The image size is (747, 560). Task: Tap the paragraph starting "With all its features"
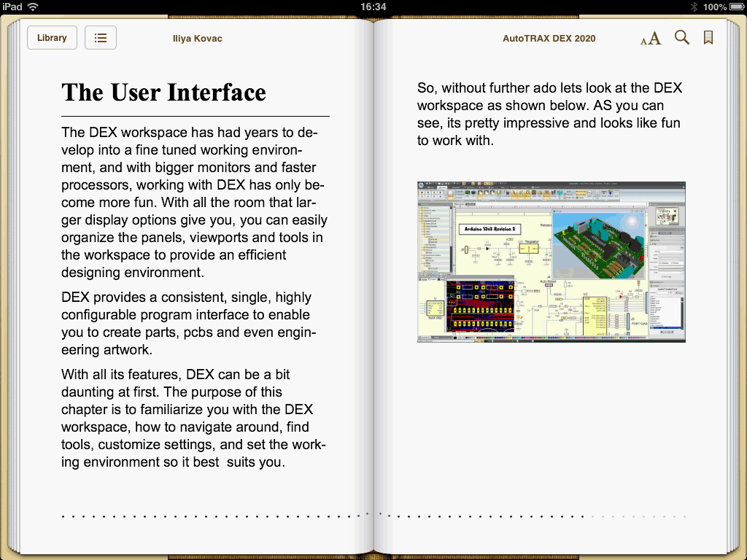coord(193,419)
